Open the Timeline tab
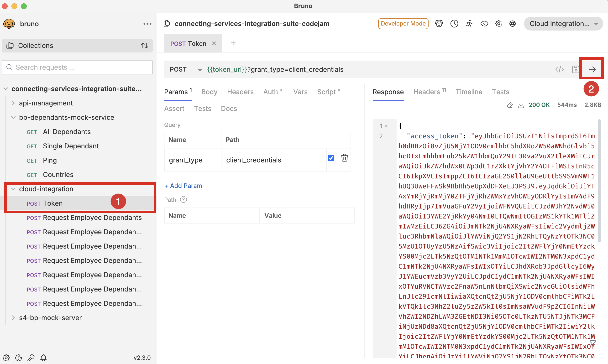The height and width of the screenshot is (364, 608). point(469,92)
